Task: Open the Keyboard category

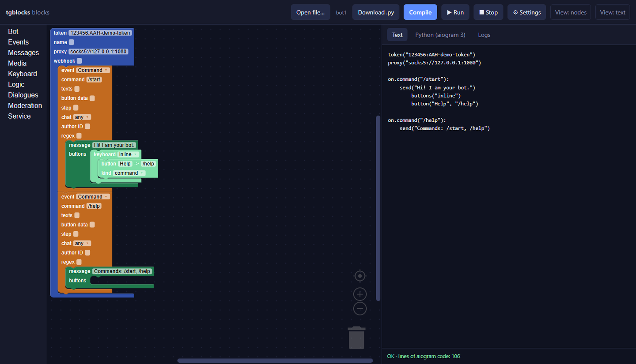Action: (23, 74)
